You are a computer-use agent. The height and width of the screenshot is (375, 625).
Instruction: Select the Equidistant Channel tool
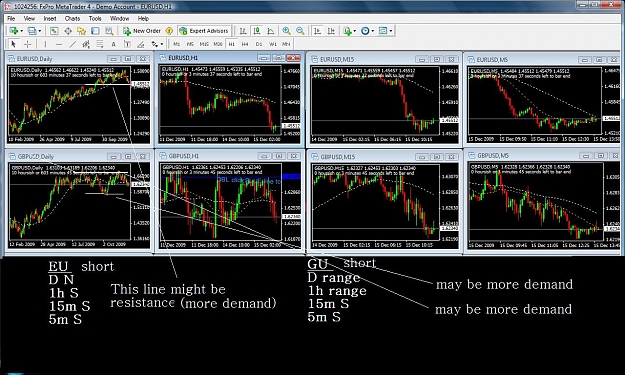pos(86,44)
